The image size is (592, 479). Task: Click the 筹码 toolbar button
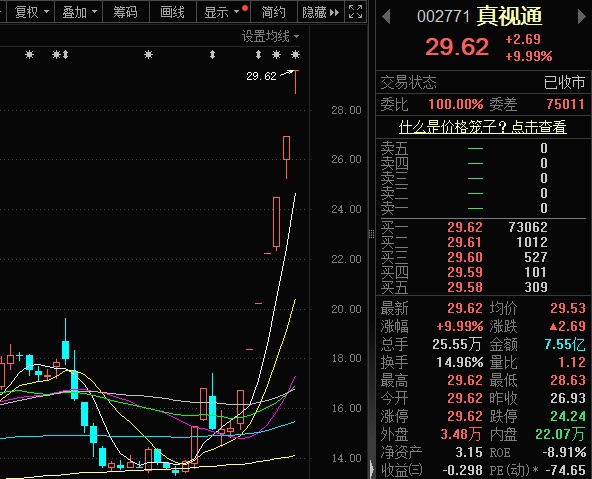[x=125, y=12]
